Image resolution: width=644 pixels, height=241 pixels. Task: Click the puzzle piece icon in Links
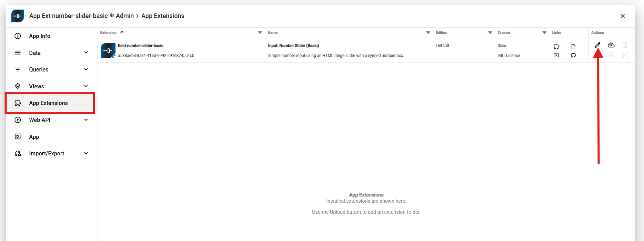pos(556,47)
